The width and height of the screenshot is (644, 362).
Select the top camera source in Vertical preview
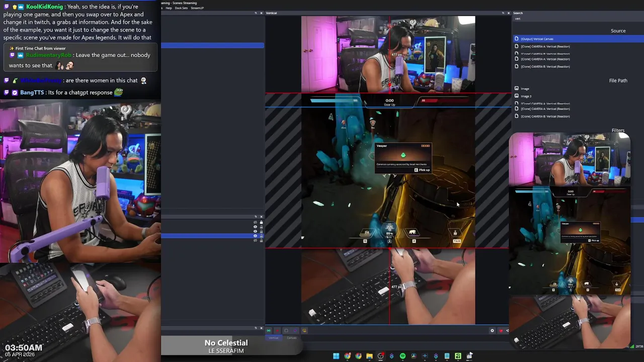pyautogui.click(x=388, y=54)
